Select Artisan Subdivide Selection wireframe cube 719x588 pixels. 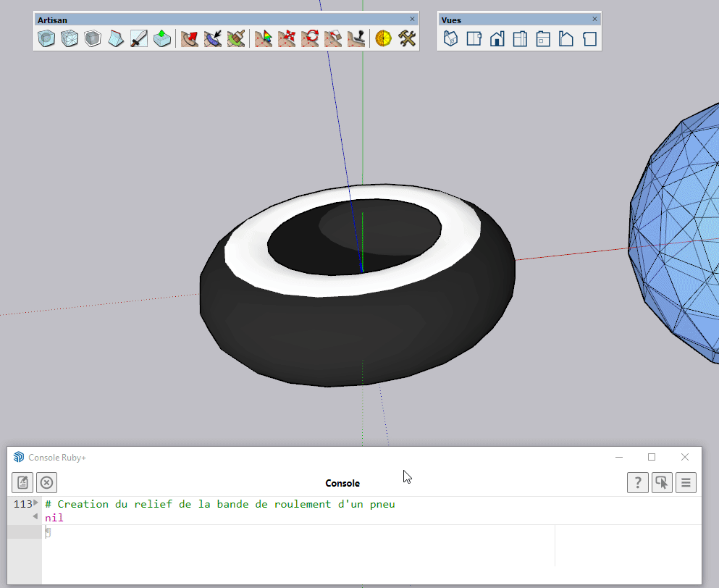coord(70,38)
